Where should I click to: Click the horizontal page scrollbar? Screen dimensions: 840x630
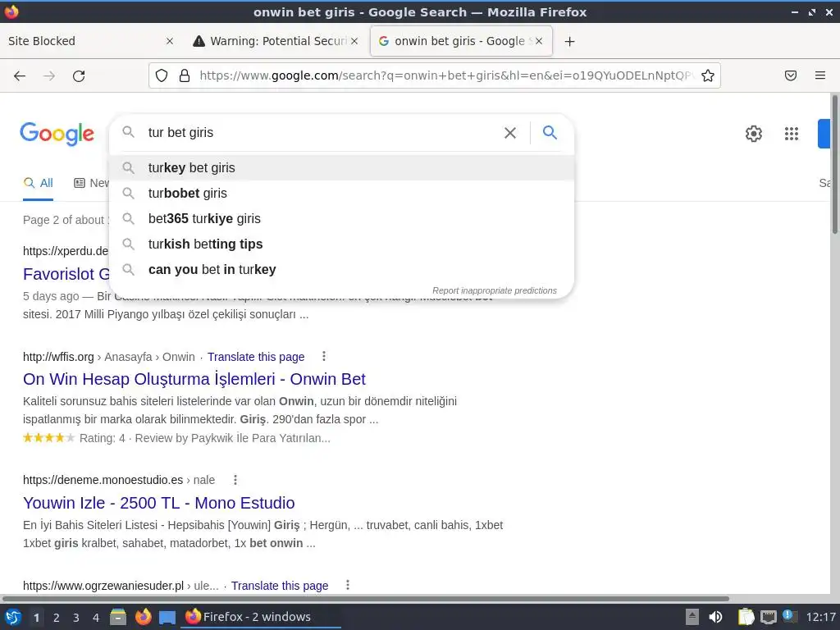pos(366,598)
